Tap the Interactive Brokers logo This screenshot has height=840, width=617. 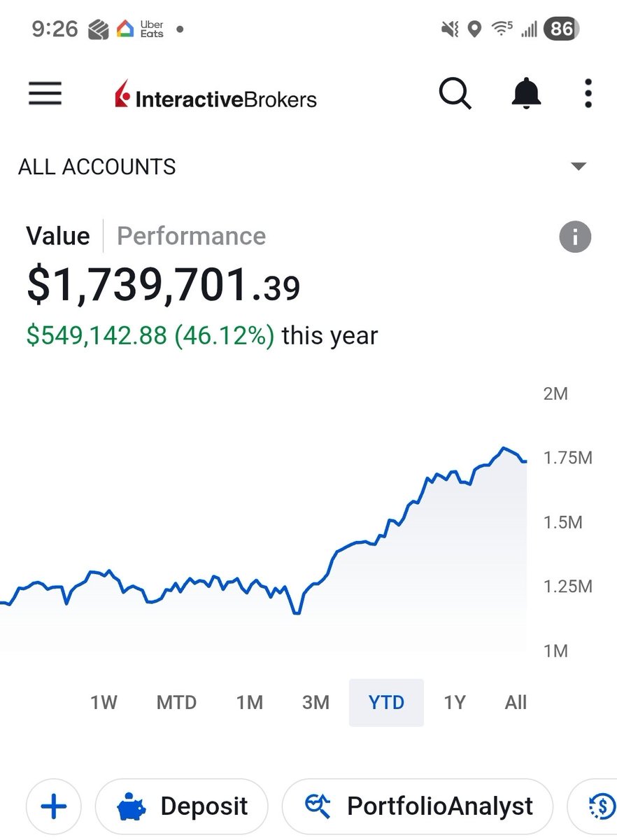(x=215, y=95)
